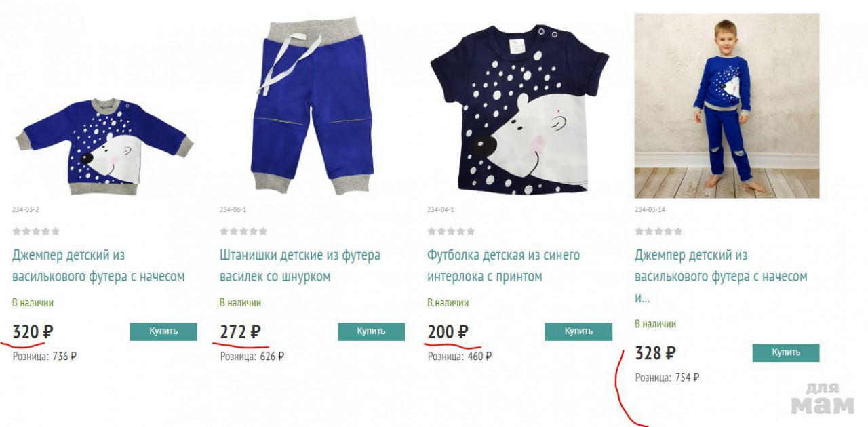The image size is (868, 427).
Task: Add the 328 ₽ jumper set via 'Купить'
Action: [x=786, y=352]
